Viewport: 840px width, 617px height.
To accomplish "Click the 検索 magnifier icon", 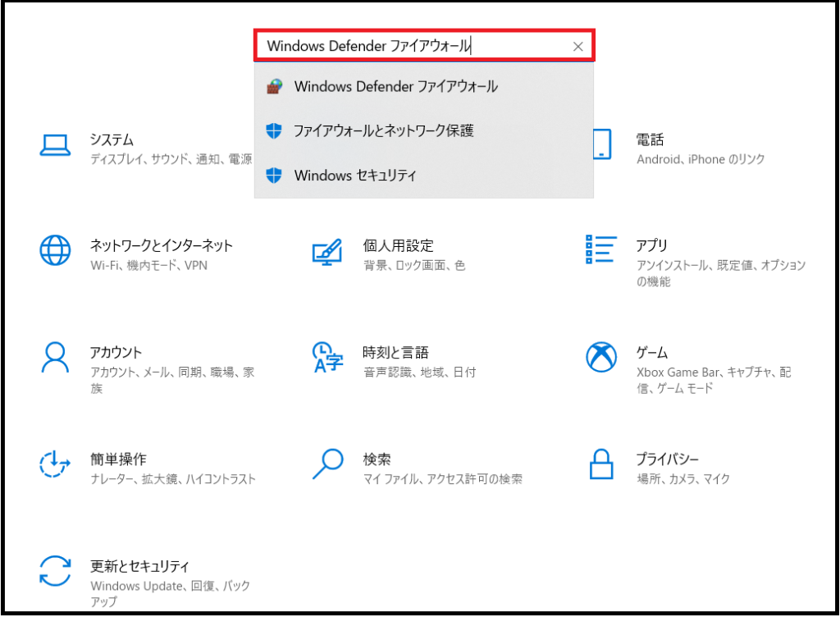I will coord(328,464).
